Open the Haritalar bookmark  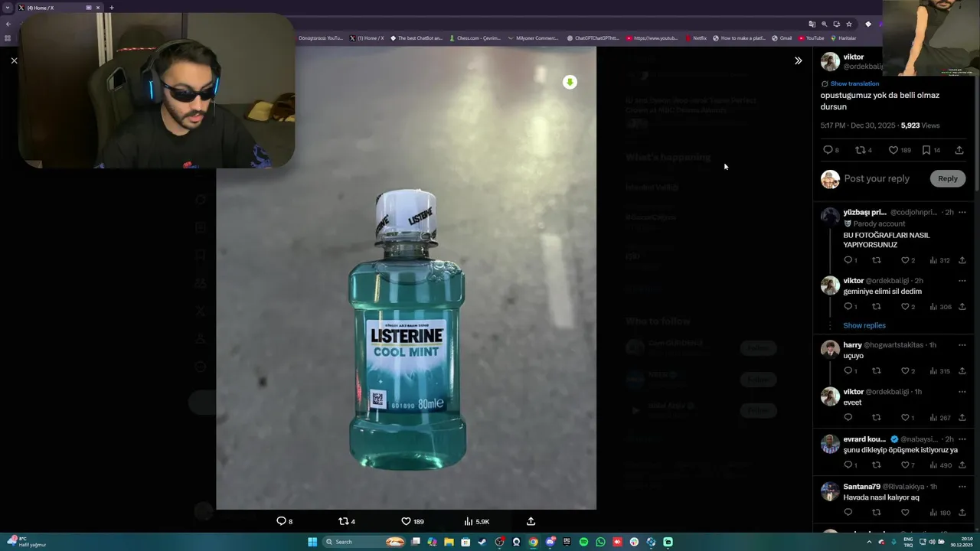click(844, 37)
